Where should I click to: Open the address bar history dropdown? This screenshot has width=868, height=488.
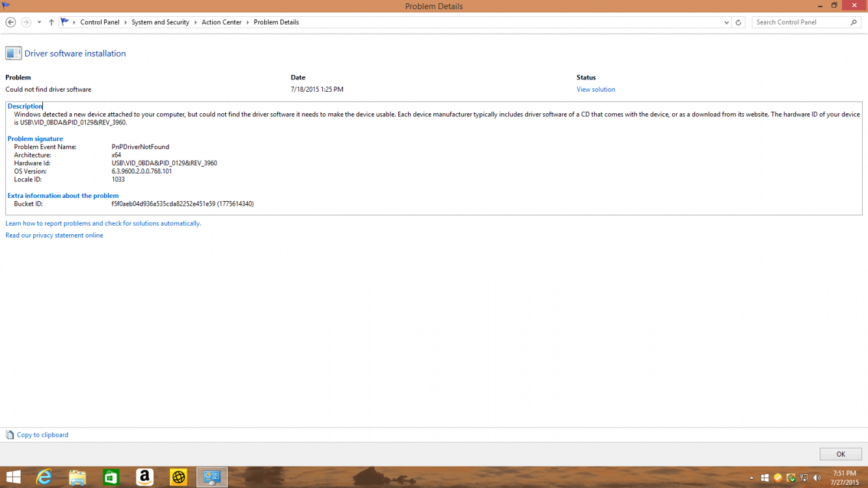pos(726,21)
